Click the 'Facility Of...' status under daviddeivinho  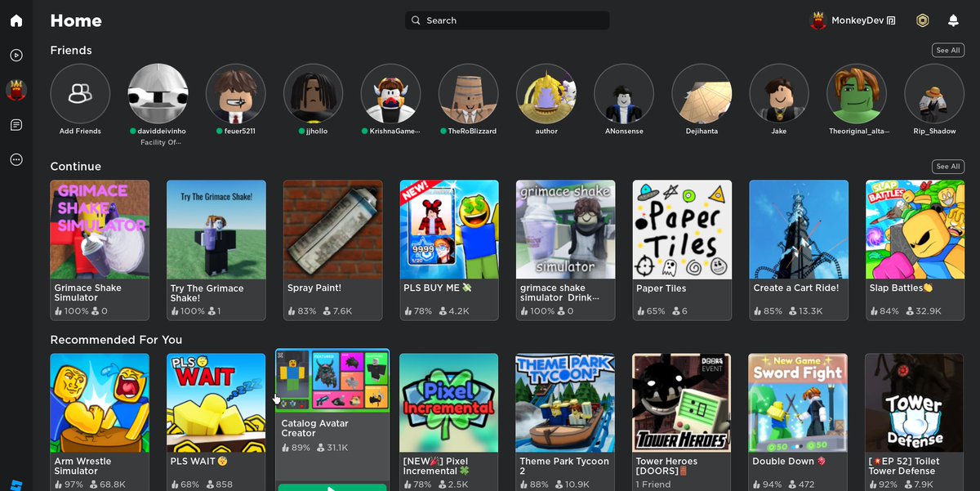coord(160,143)
